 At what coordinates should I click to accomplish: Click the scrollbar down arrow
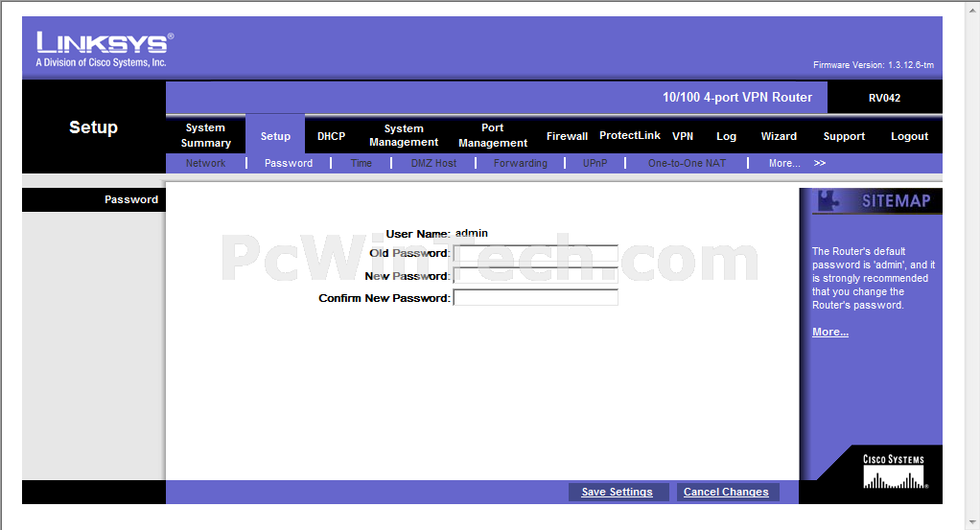pos(972,522)
